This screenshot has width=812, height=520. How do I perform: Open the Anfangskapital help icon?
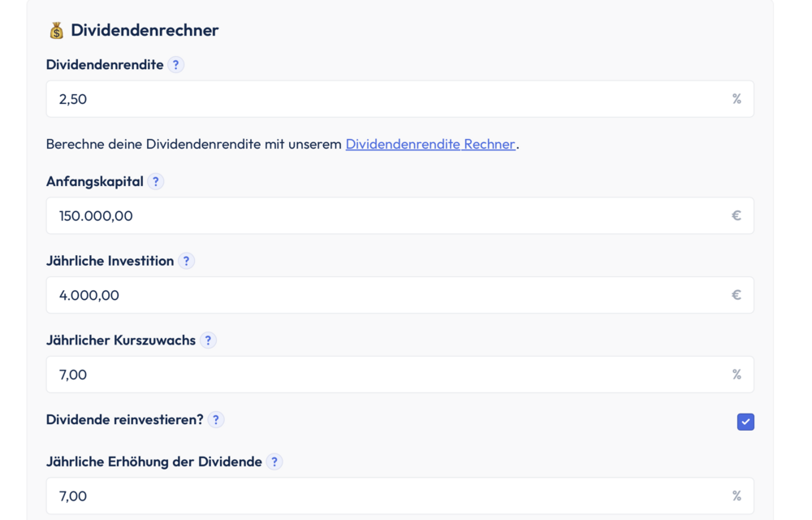[x=155, y=181]
